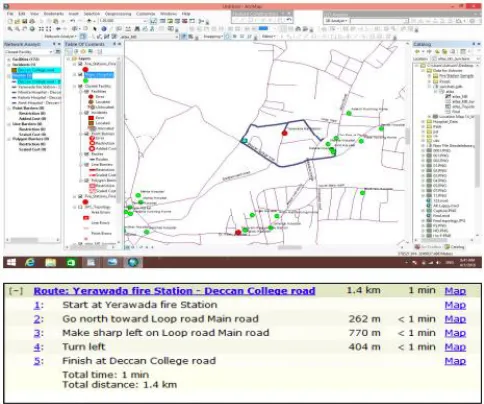This screenshot has width=484, height=404.
Task: Click List By Visibility icon
Action: (x=83, y=51)
